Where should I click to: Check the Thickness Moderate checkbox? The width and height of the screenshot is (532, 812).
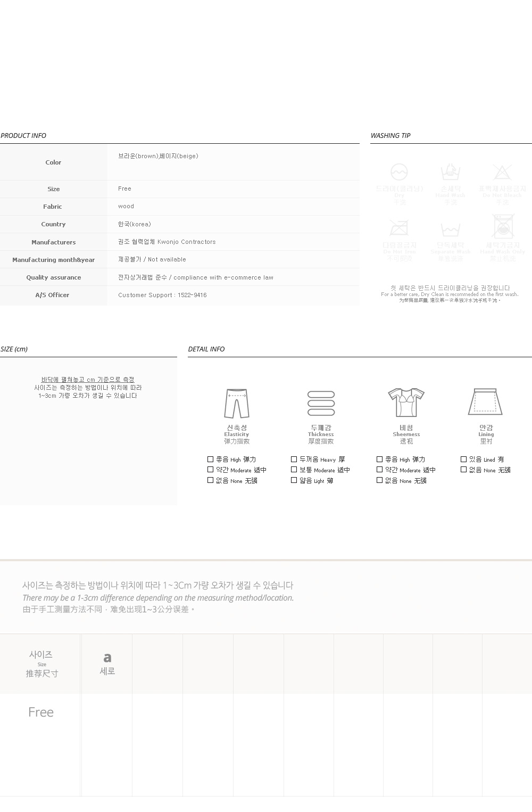[x=294, y=470]
